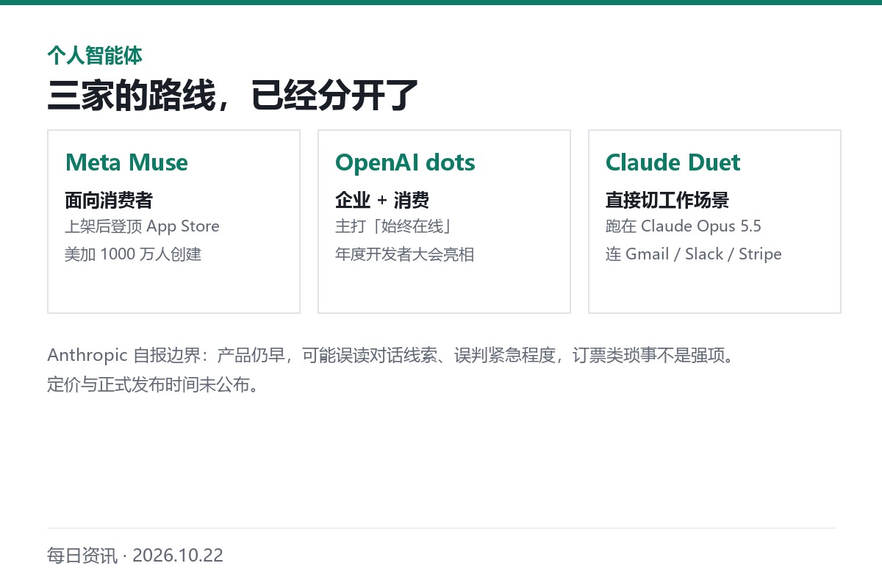
Task: Select the 'OpenAI dots' card title
Action: [x=405, y=162]
